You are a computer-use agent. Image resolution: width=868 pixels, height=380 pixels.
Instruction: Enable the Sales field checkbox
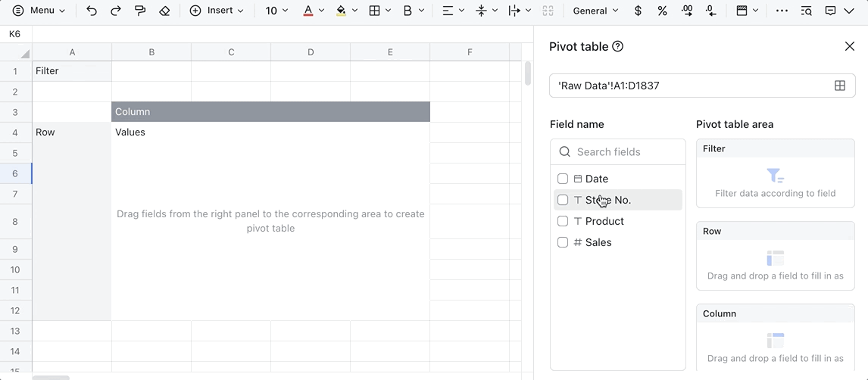(563, 242)
